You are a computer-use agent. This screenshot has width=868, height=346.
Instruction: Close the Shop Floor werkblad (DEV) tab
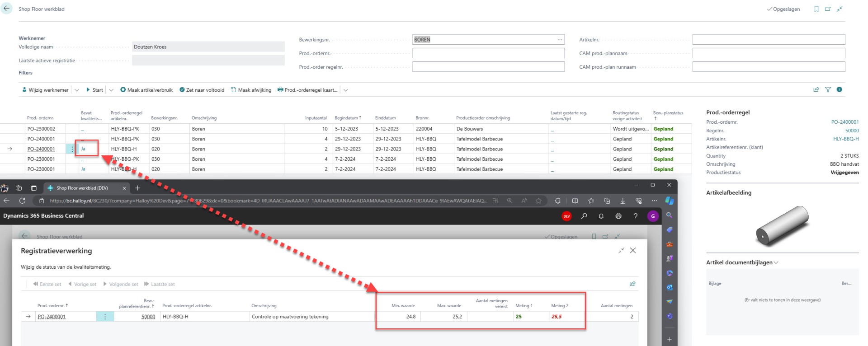pyautogui.click(x=124, y=188)
